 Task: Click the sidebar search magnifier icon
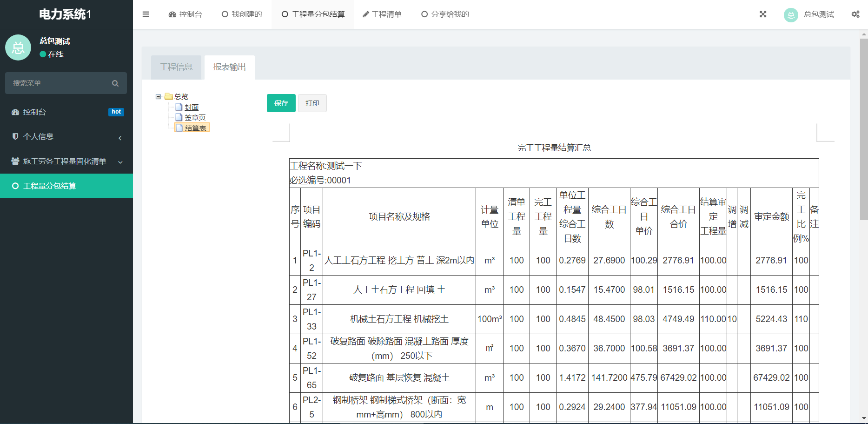pos(115,83)
